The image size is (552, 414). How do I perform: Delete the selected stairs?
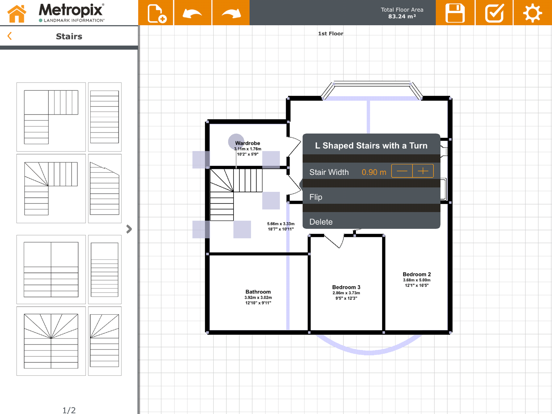[371, 222]
